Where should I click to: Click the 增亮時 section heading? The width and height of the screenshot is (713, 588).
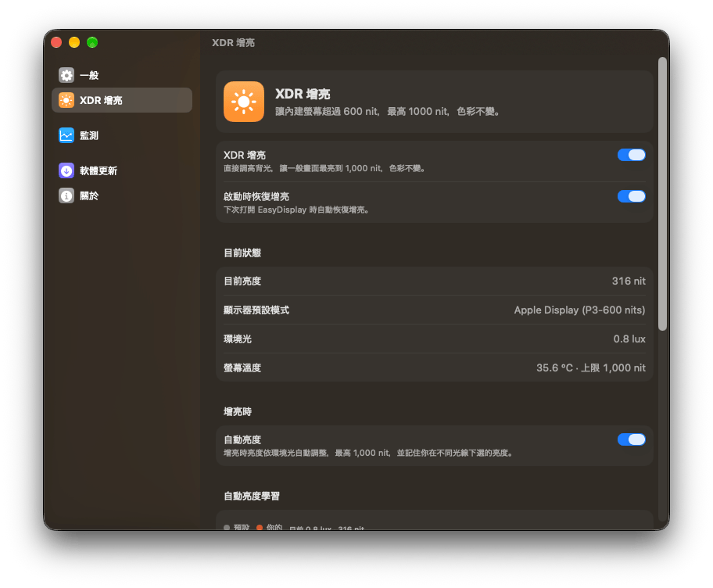238,411
